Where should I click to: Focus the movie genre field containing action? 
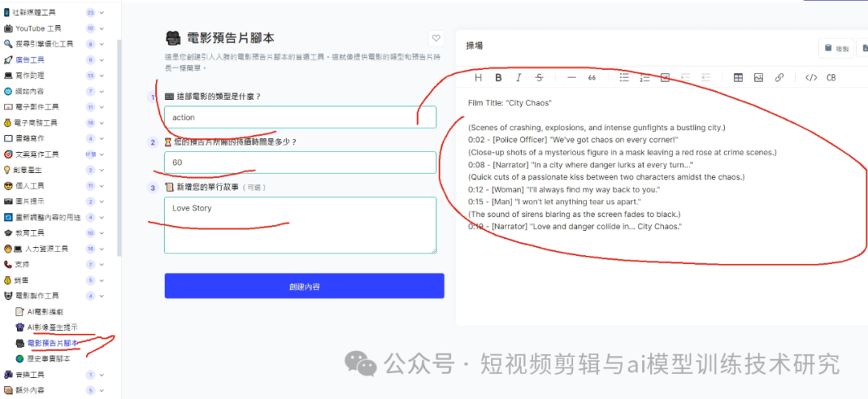(300, 117)
